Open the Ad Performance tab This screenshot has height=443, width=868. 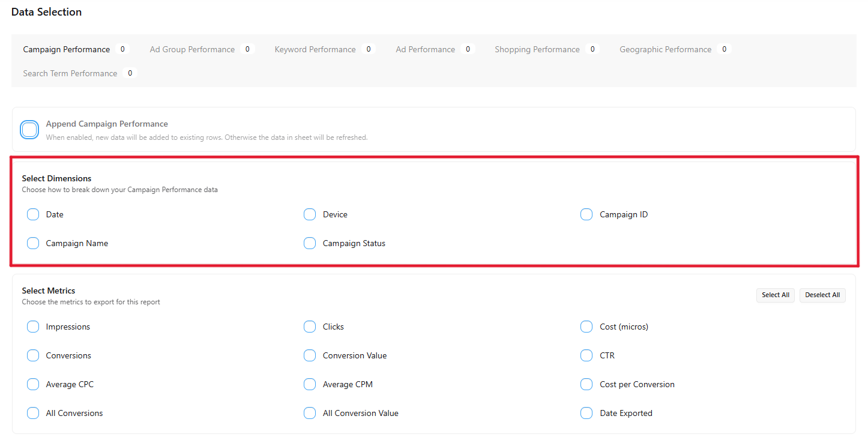[x=435, y=49]
